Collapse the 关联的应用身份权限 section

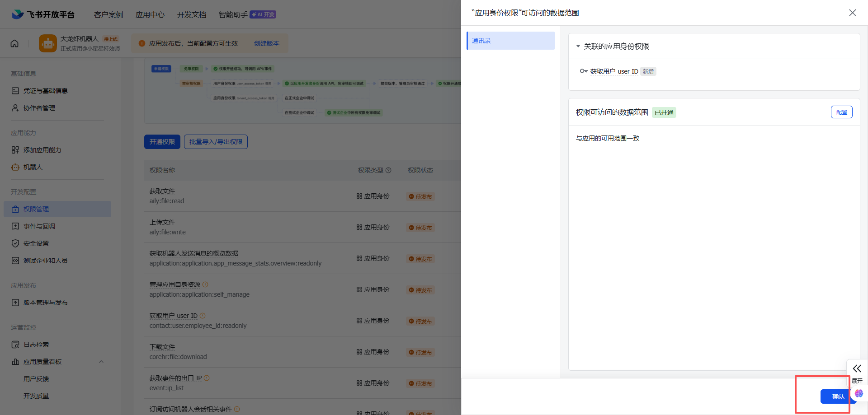[578, 47]
